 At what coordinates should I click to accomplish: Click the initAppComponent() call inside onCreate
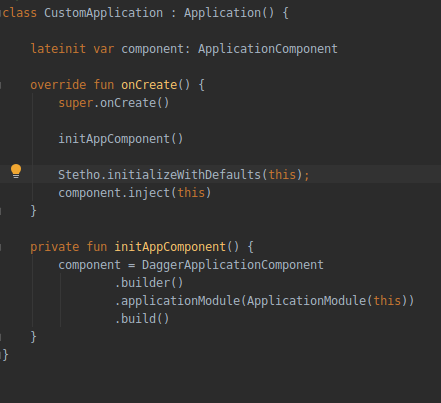(x=121, y=139)
